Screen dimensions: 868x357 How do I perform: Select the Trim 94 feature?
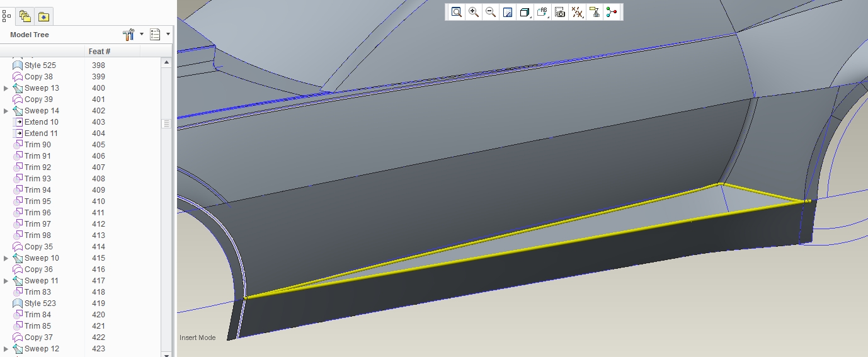tap(38, 190)
